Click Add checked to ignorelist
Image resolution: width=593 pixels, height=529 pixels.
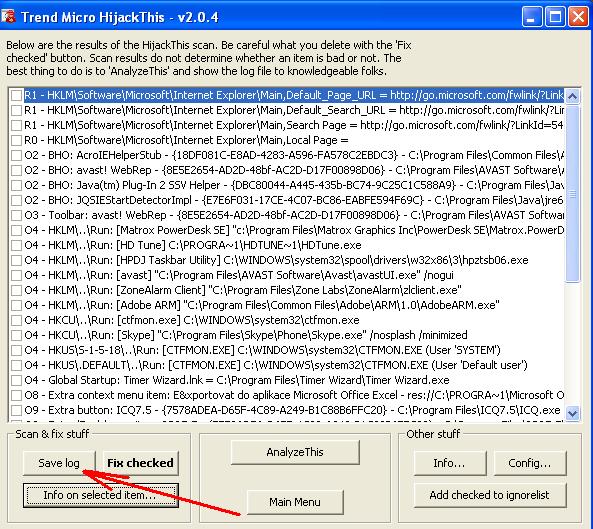pyautogui.click(x=490, y=495)
